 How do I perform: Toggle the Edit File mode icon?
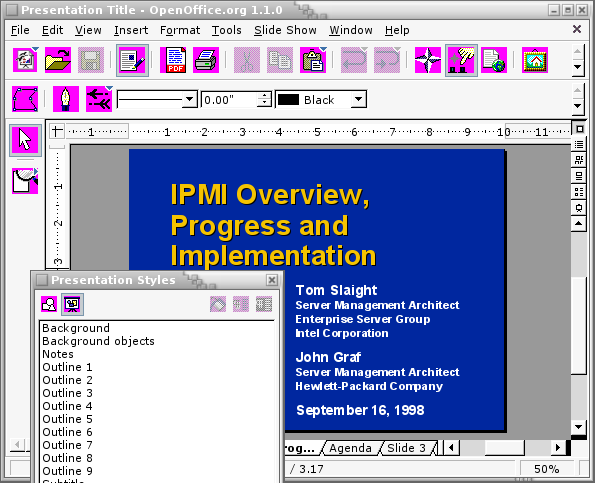132,60
